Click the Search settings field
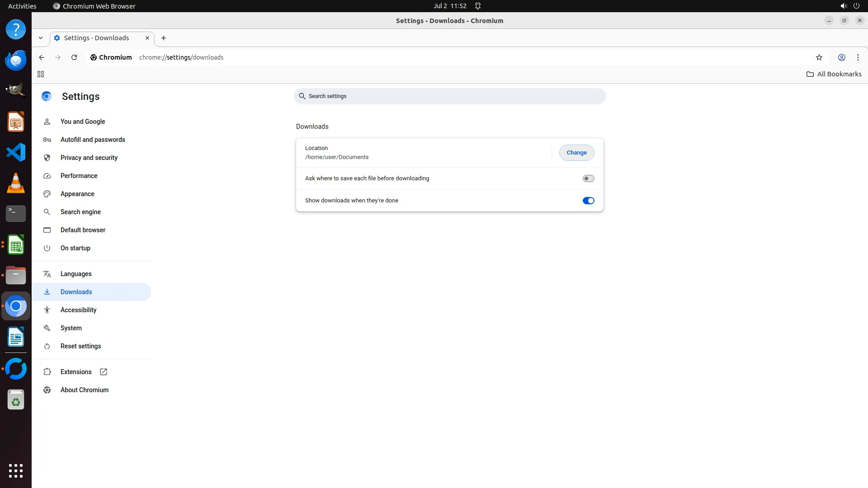This screenshot has height=488, width=868. tap(449, 96)
